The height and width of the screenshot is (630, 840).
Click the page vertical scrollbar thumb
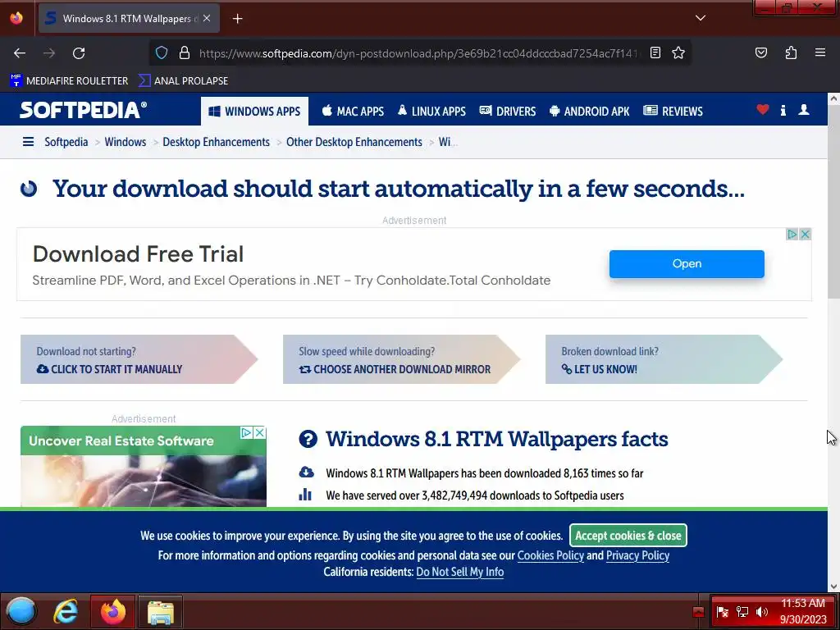pos(833,202)
